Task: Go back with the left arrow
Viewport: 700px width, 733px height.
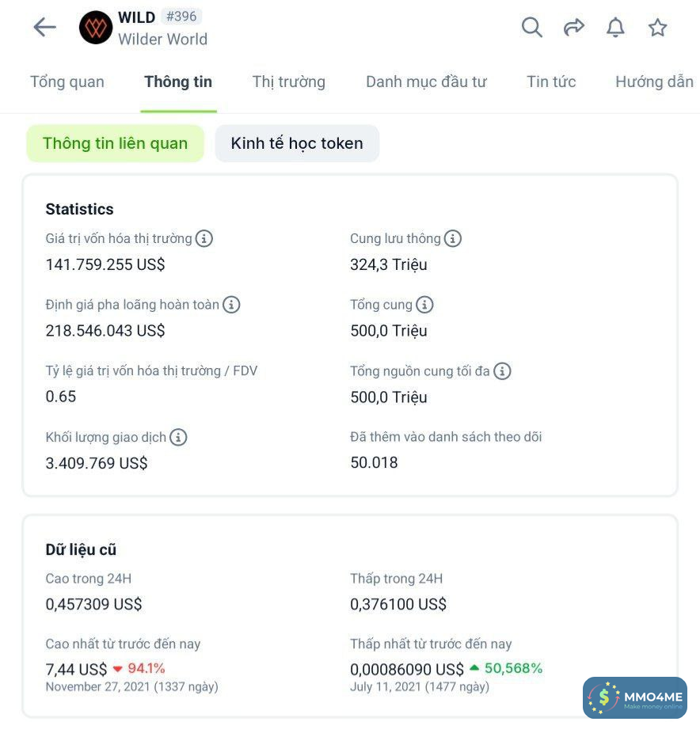Action: tap(44, 28)
